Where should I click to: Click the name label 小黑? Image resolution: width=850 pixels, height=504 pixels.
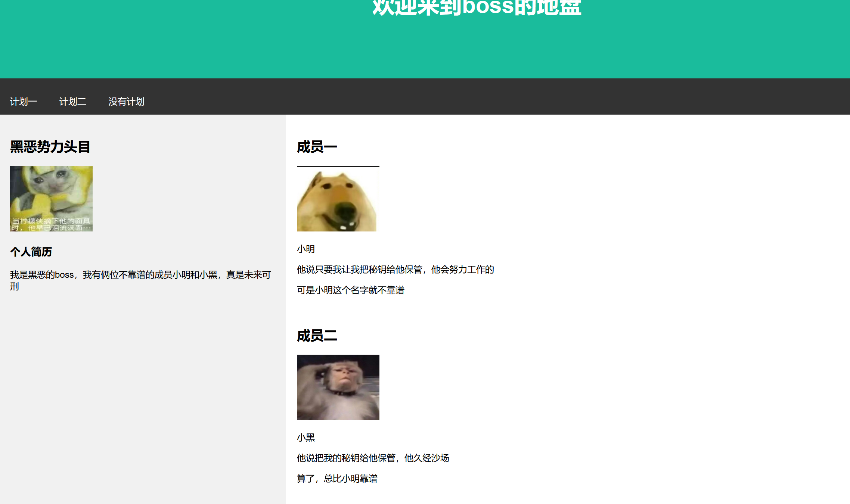tap(305, 438)
